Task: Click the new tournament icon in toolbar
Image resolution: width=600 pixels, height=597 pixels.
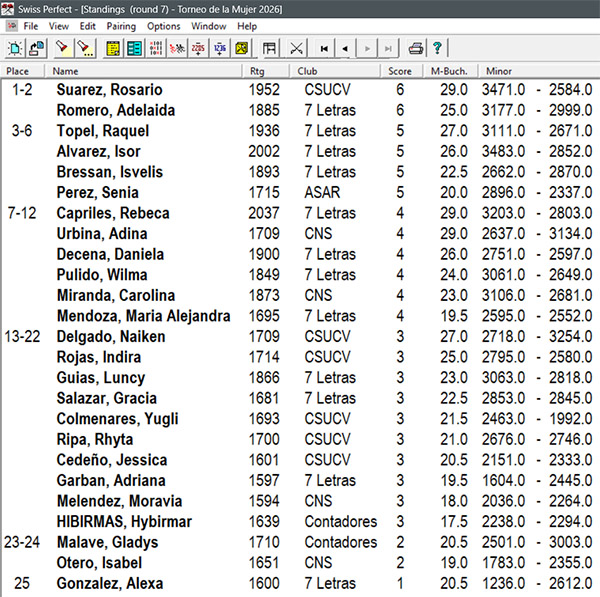Action: (15, 48)
